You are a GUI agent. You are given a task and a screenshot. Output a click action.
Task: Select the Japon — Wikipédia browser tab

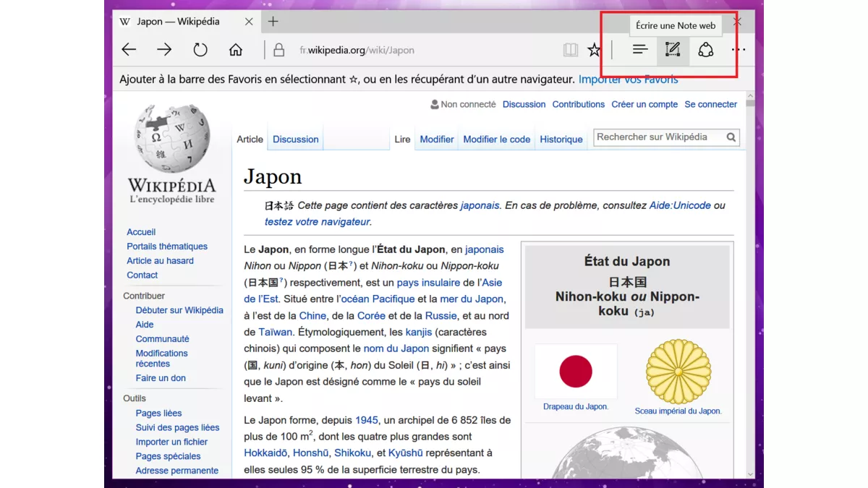185,22
